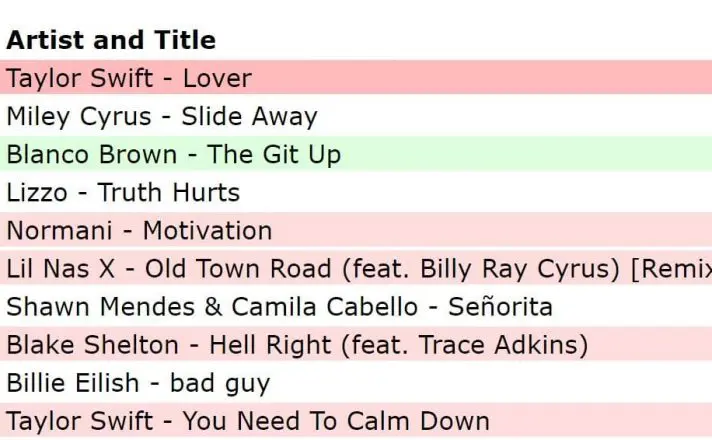The width and height of the screenshot is (712, 440).
Task: Click the Billie Eilish - bad guy row
Action: tap(138, 383)
